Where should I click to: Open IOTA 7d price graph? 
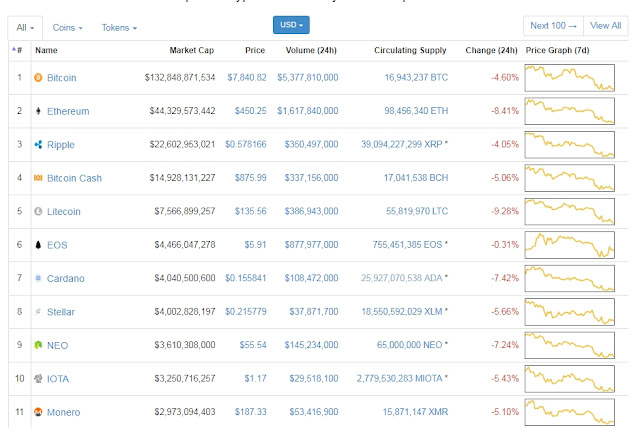pyautogui.click(x=570, y=379)
